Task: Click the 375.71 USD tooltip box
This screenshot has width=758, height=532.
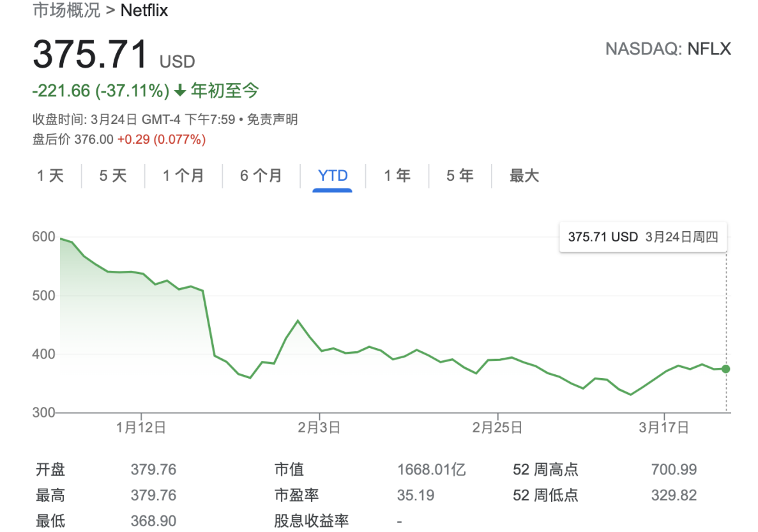Action: point(642,237)
